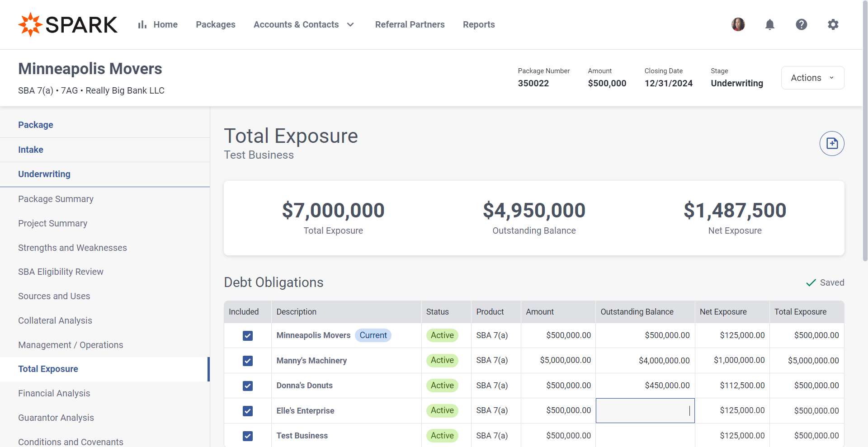Click Test Business outstanding balance cell
868x447 pixels.
click(x=645, y=436)
